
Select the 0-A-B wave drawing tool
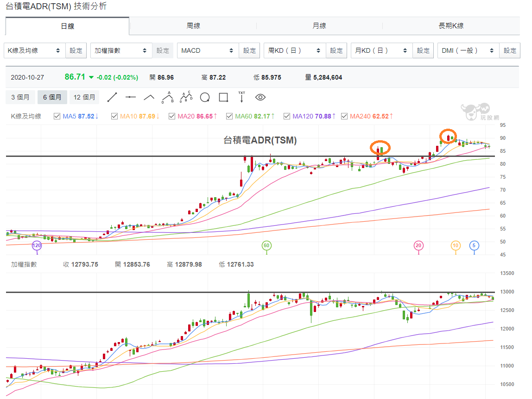tap(168, 97)
